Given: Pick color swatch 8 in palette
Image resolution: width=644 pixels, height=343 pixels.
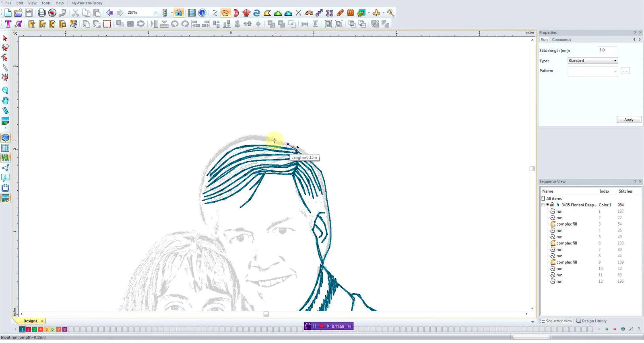Looking at the screenshot, I should coord(65,329).
